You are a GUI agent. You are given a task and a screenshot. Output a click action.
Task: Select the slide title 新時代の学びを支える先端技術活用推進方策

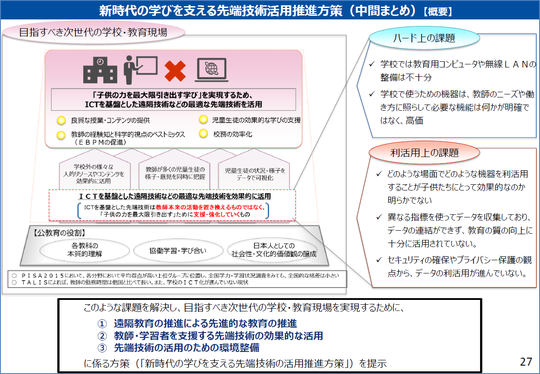tap(220, 11)
